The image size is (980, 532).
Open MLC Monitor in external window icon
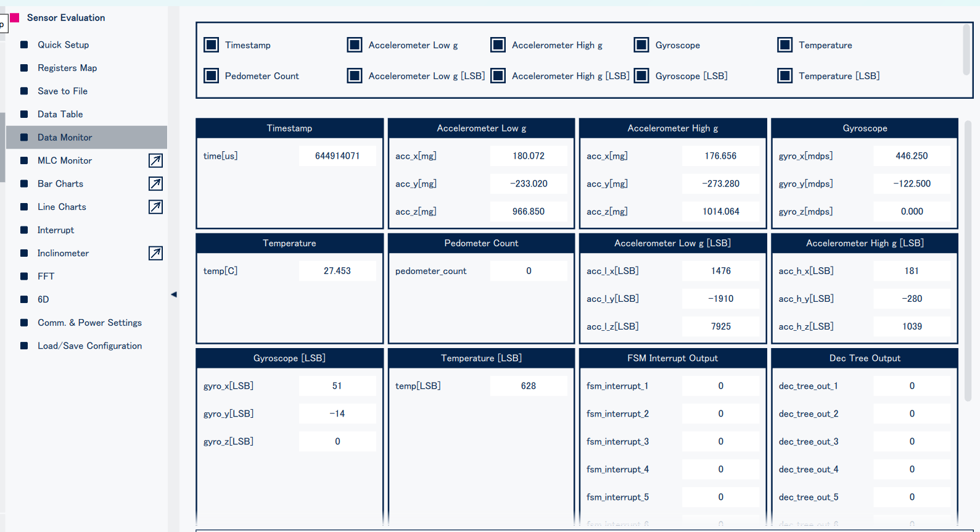(x=155, y=160)
